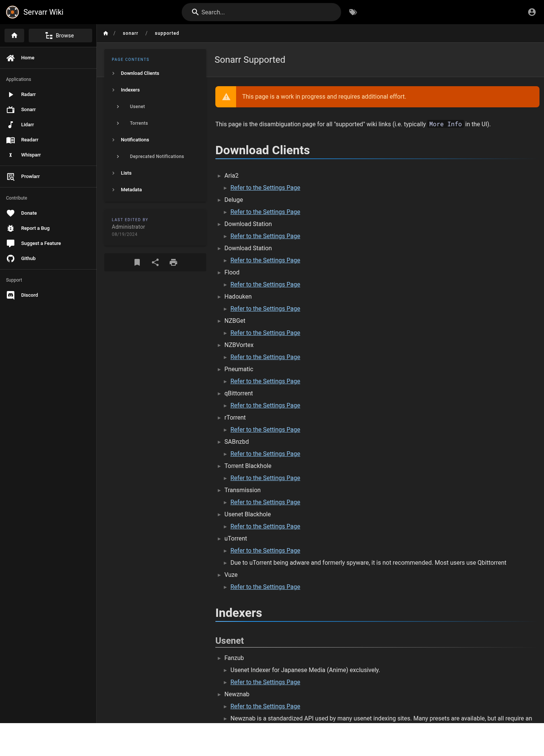Open Settings Page link under Flood

click(265, 285)
